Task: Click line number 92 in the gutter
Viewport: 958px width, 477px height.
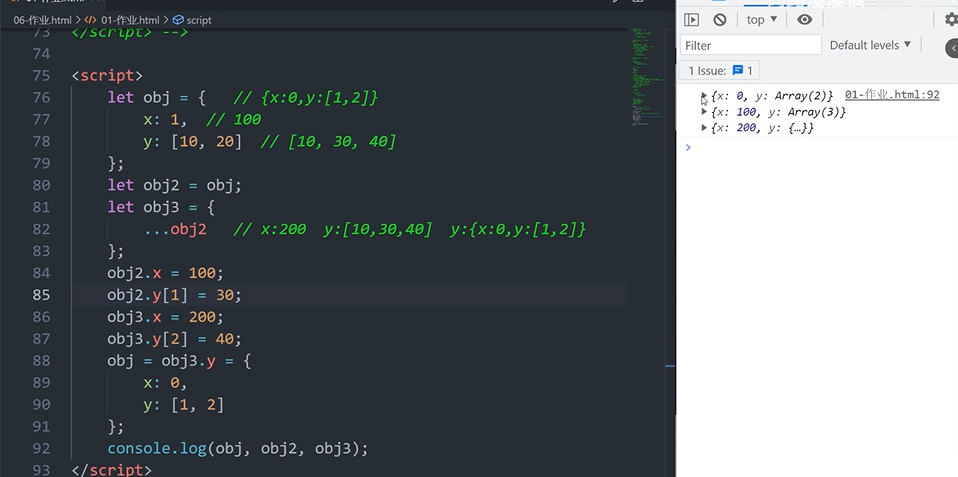Action: click(41, 449)
